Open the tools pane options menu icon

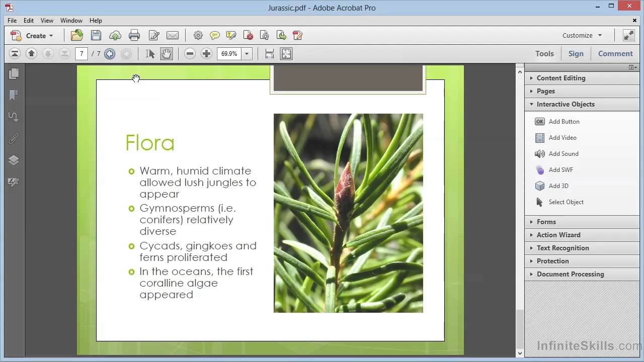[632, 67]
